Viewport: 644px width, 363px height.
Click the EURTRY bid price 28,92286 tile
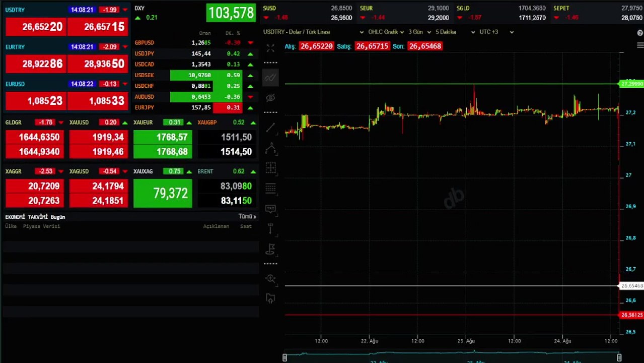click(x=36, y=64)
